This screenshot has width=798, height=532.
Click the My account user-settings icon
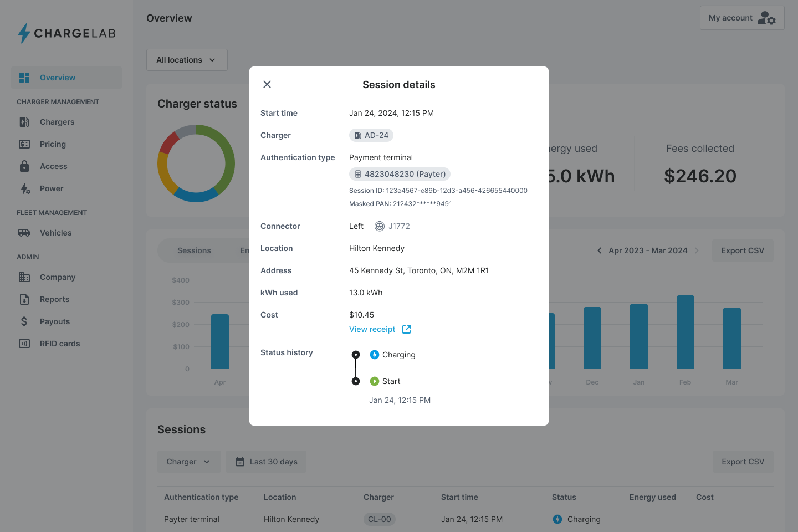coord(767,18)
